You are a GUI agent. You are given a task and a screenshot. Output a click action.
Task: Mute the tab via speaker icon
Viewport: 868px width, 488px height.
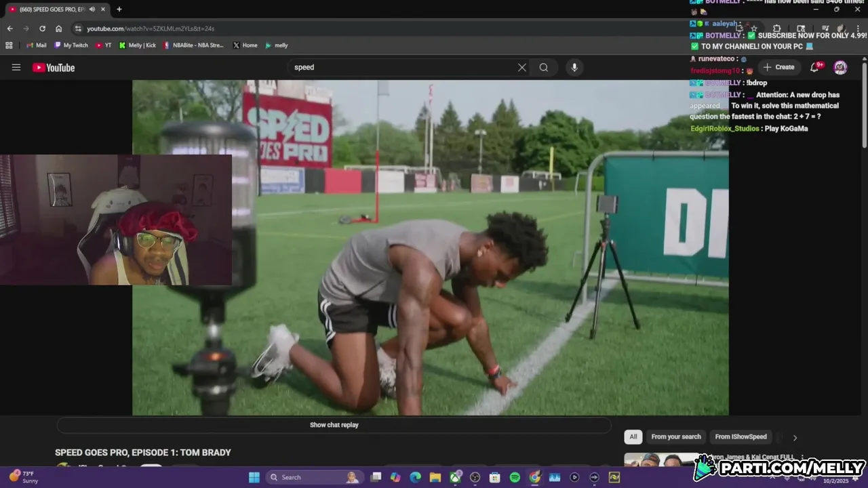(x=92, y=9)
